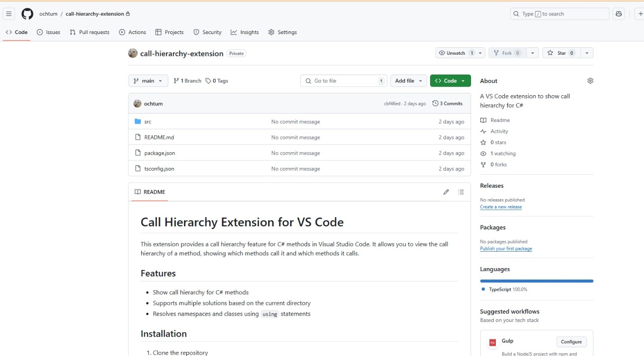Click the branch icon beside 1 Branch

pyautogui.click(x=176, y=81)
